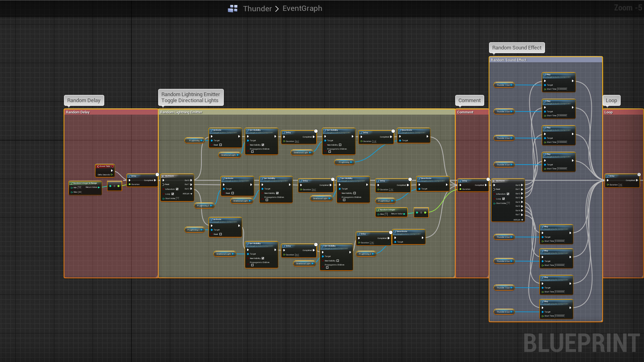
Task: Toggle Reset on the Activate node targeting P Lightning 3
Action: coord(221,234)
